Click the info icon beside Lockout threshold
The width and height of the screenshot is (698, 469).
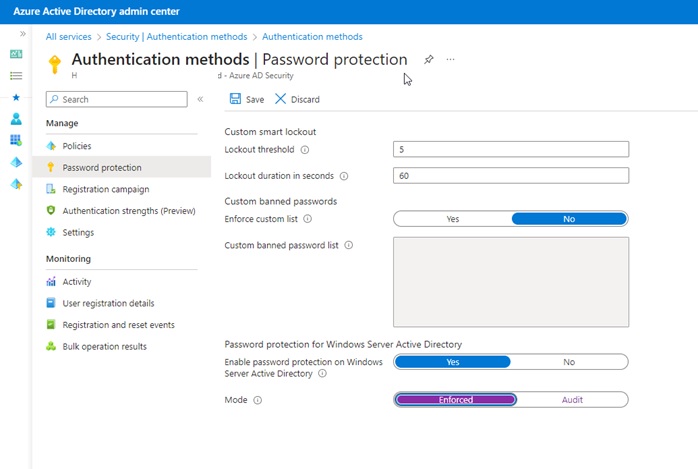point(305,150)
